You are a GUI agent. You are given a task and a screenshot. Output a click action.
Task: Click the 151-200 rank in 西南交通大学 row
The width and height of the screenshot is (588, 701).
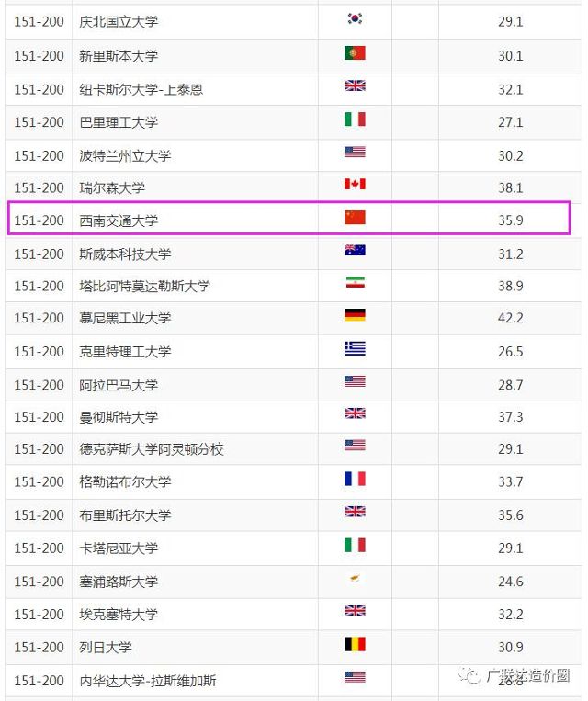pos(39,220)
